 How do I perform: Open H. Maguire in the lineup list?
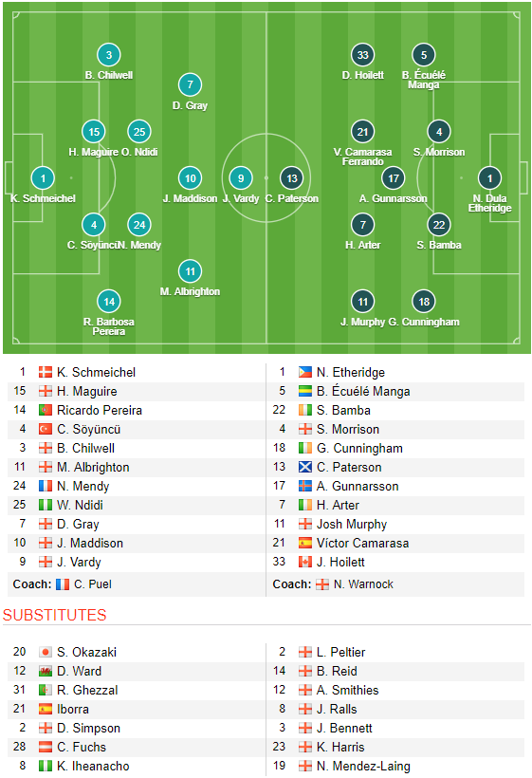86,392
